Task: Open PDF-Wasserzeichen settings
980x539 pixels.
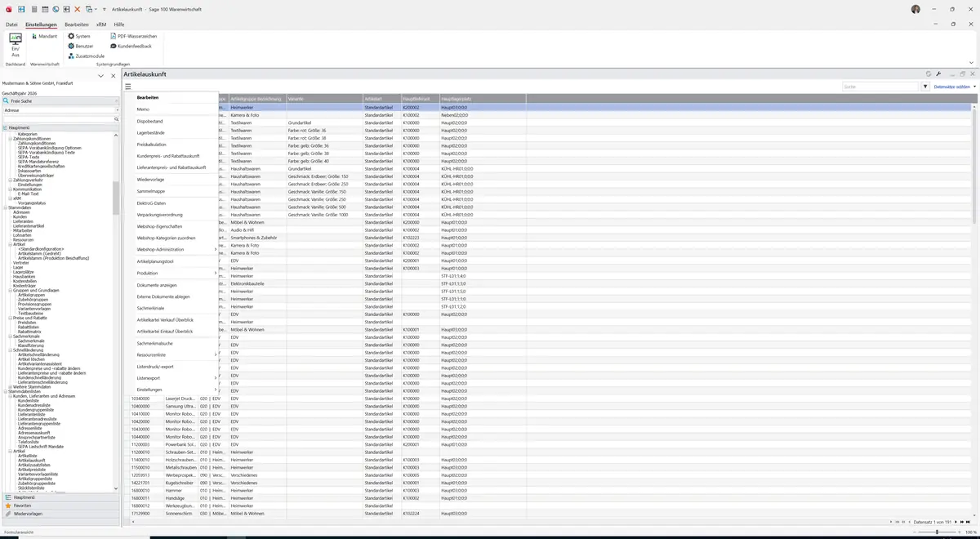Action: pos(133,37)
